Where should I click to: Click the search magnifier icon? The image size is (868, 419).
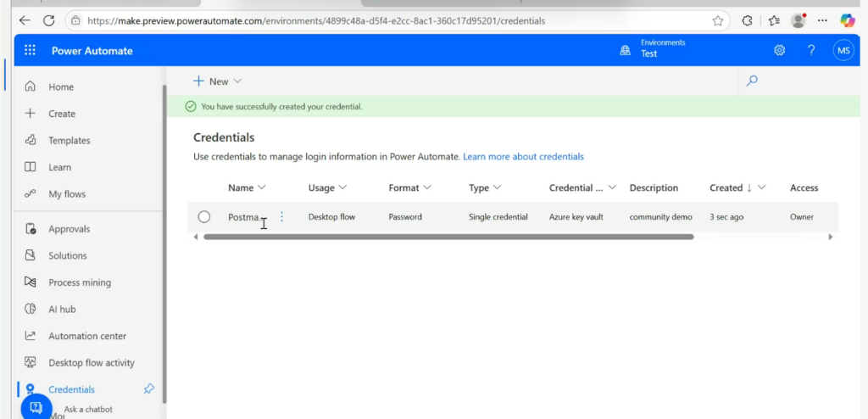coord(752,81)
